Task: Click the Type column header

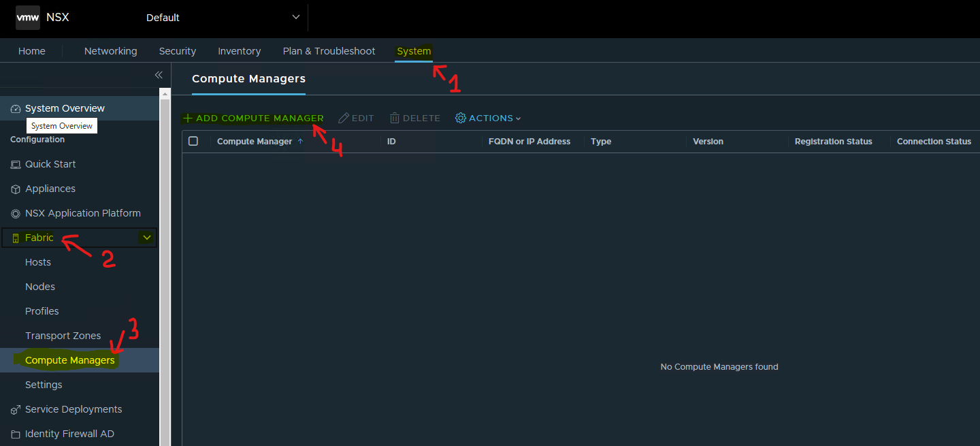Action: (x=601, y=142)
